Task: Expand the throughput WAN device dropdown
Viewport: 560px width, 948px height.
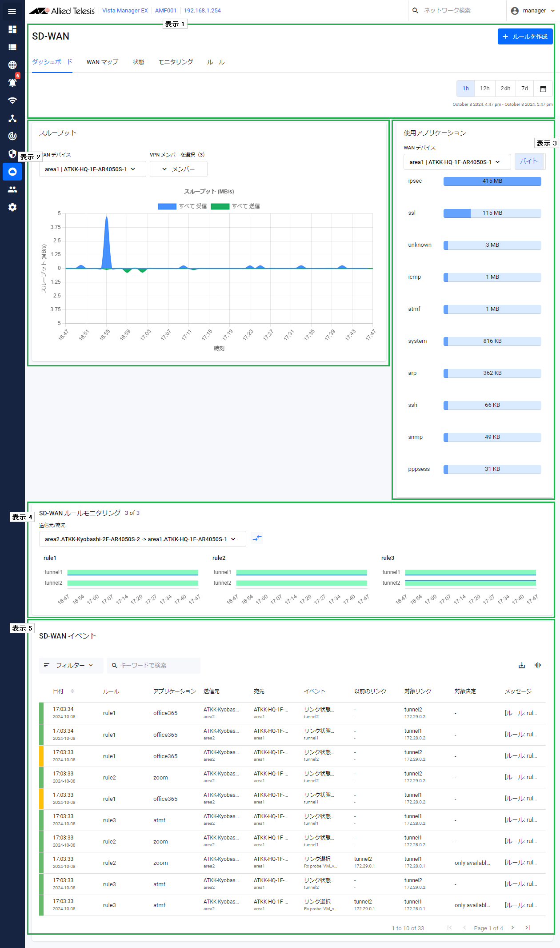Action: [92, 169]
